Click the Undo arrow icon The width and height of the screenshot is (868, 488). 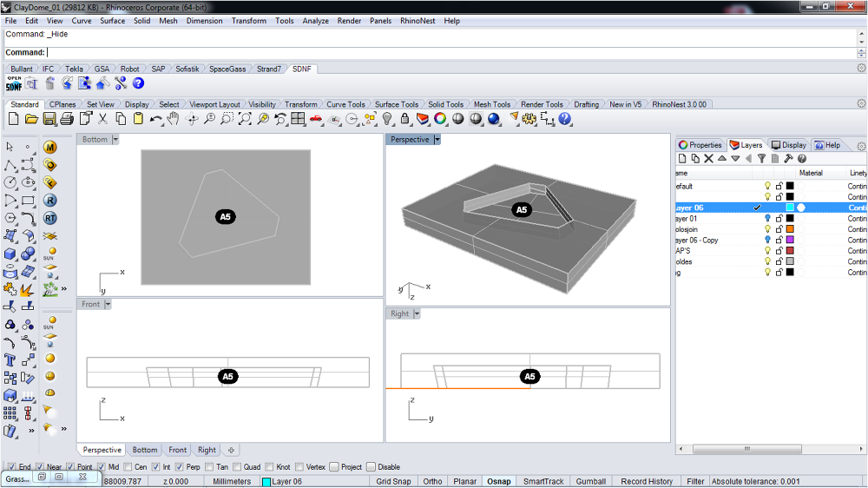155,119
